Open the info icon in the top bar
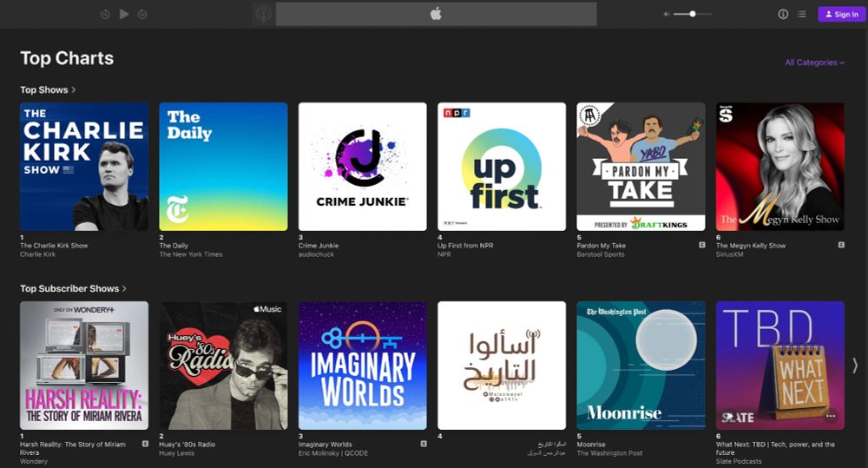Screen dimensions: 868x468 click(783, 15)
